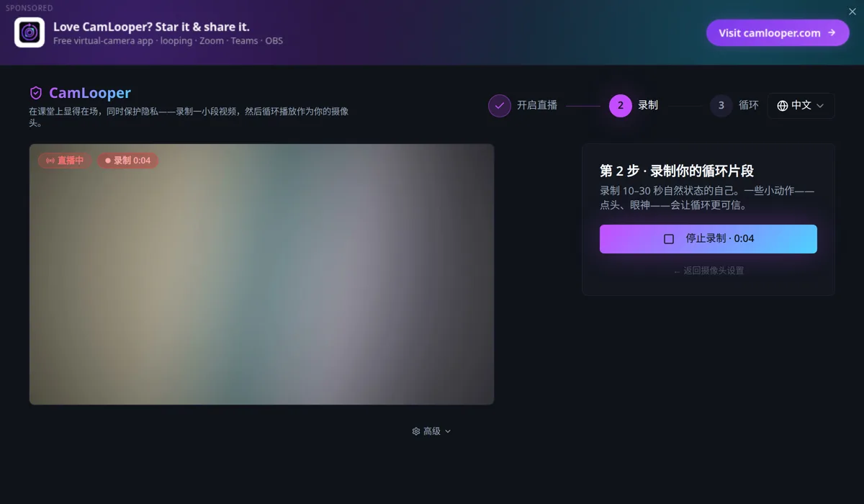The image size is (864, 504).
Task: Click the SPONSORED label
Action: pyautogui.click(x=30, y=8)
